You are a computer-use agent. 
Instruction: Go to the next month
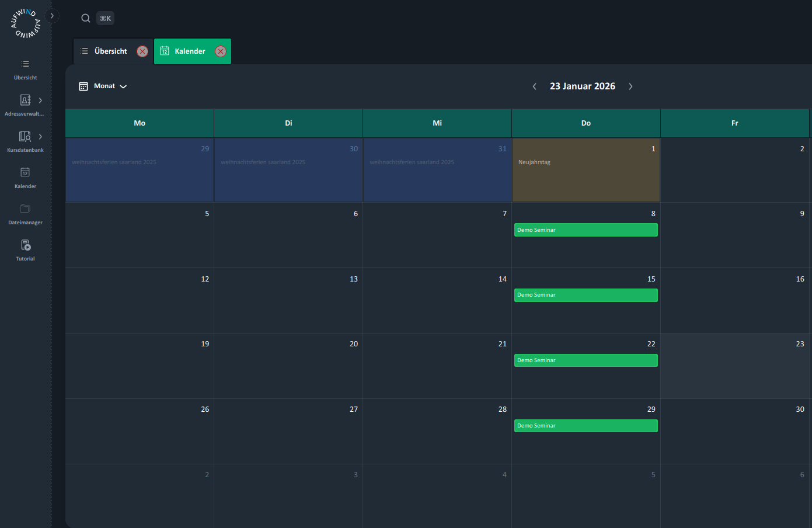[630, 86]
